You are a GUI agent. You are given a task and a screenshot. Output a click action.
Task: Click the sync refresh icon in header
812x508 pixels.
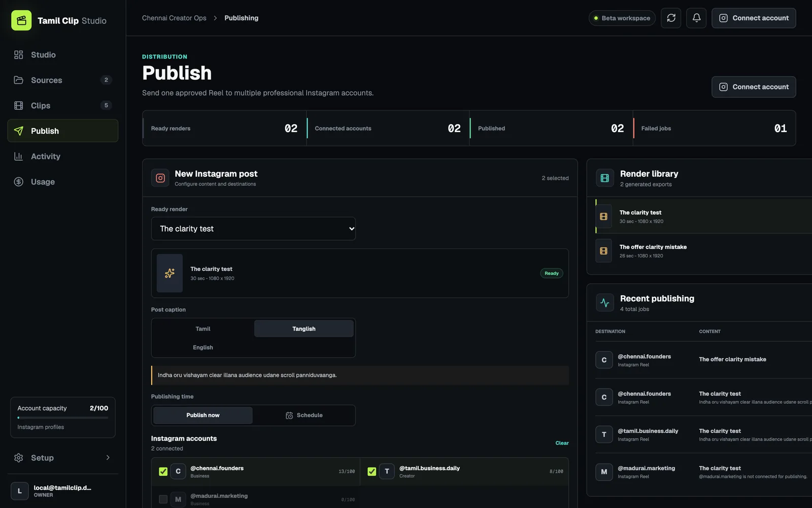[671, 18]
